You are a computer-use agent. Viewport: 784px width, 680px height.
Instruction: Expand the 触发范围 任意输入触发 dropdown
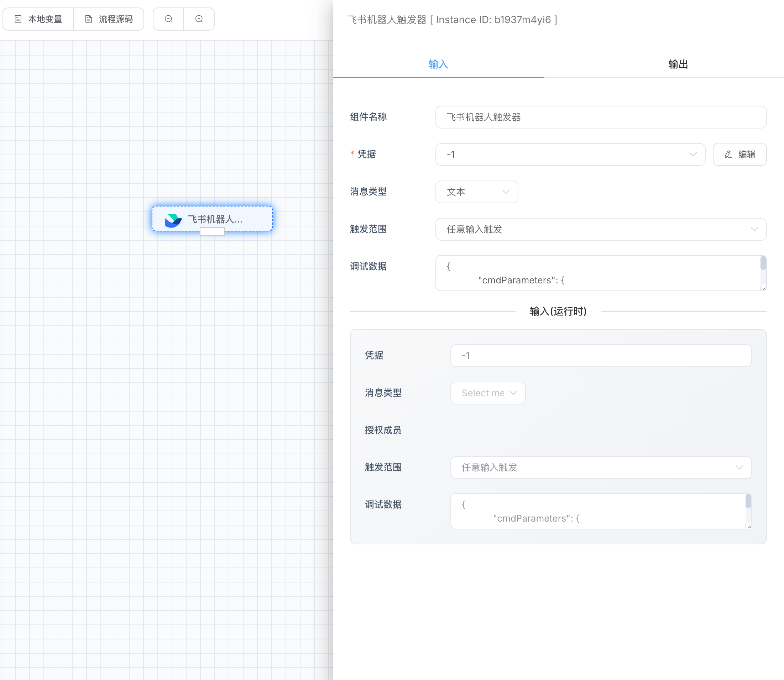(600, 229)
